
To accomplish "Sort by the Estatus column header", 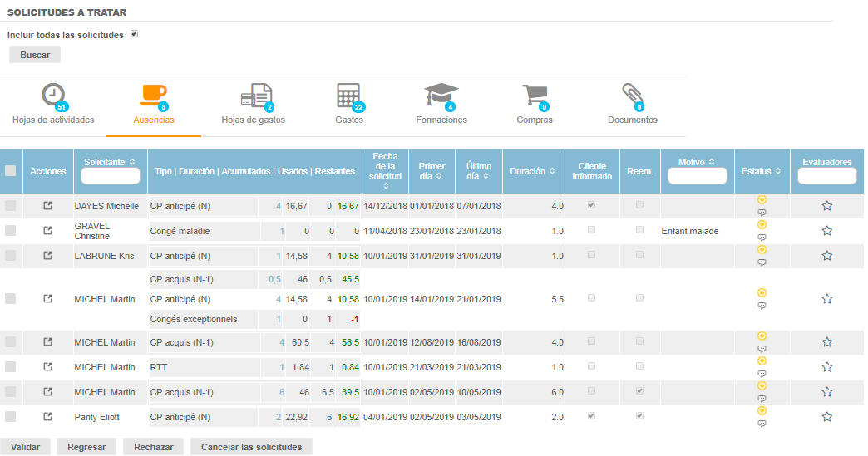I will pyautogui.click(x=761, y=171).
